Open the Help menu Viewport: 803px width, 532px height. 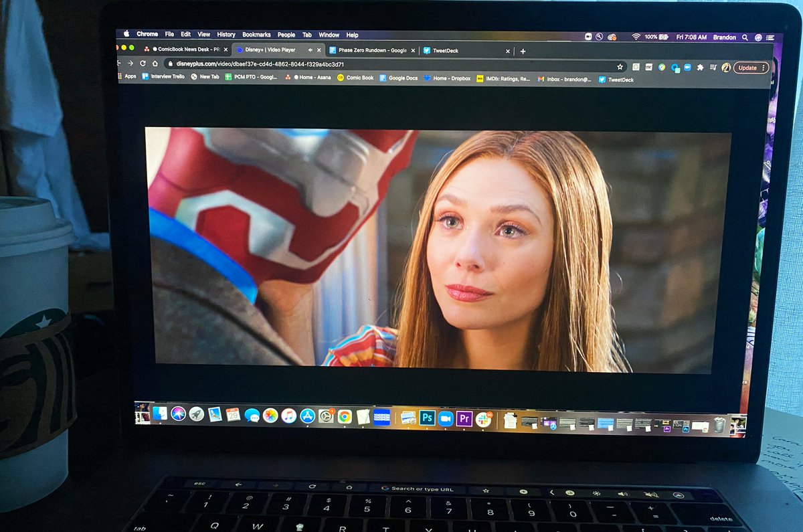[352, 35]
